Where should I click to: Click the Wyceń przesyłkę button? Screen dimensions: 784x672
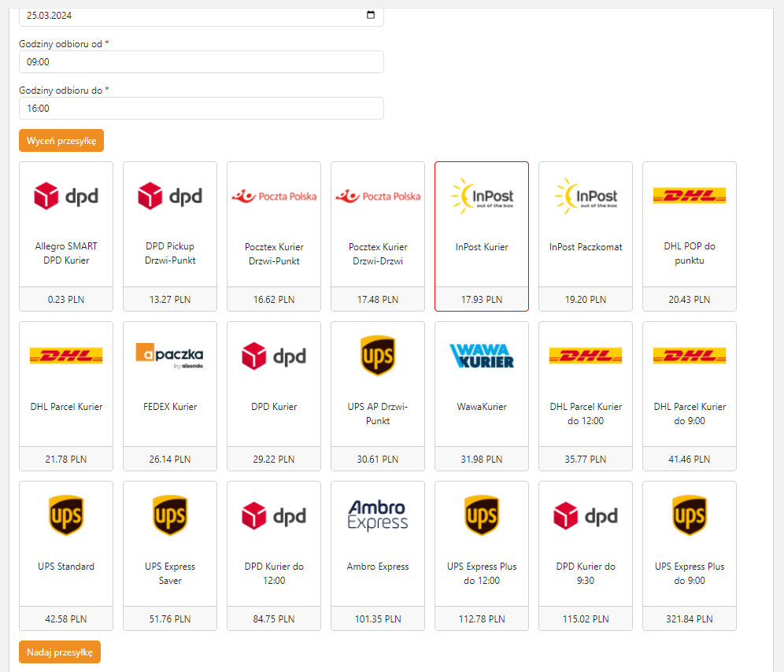[61, 141]
